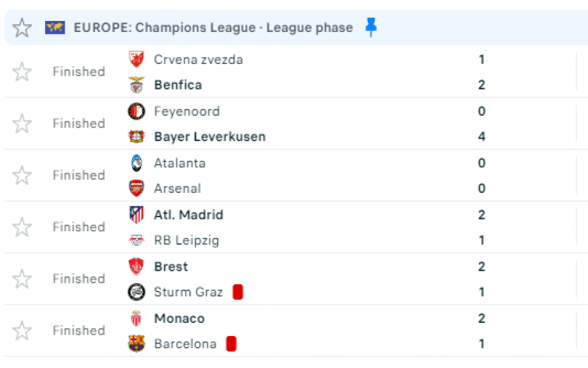The height and width of the screenshot is (368, 588).
Task: Click the Barcelona club crest
Action: [x=136, y=344]
